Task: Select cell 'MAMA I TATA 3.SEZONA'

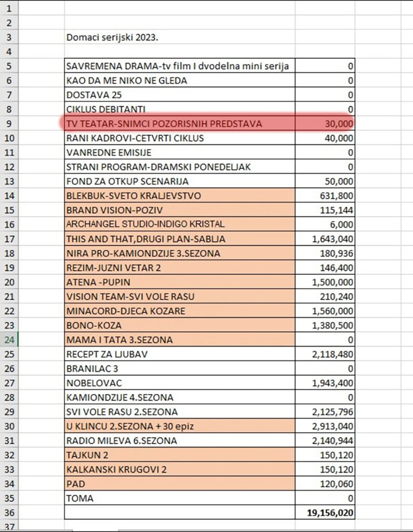Action: pos(180,340)
